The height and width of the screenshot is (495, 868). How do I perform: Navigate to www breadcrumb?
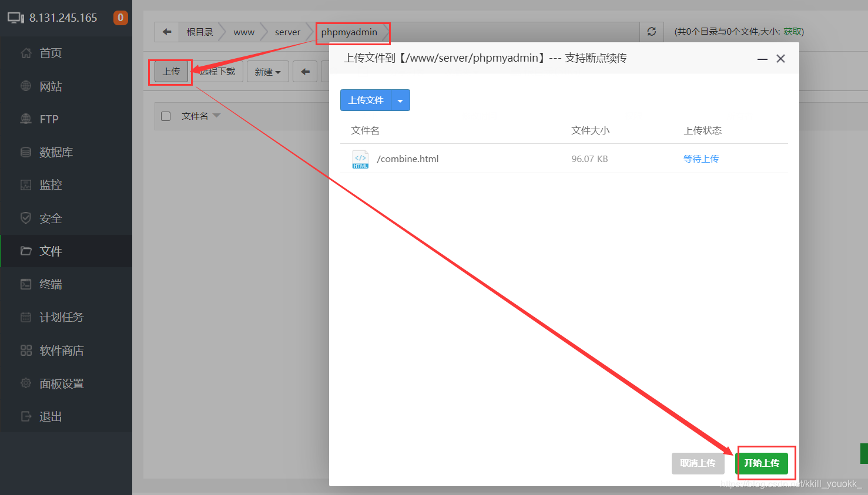(244, 32)
